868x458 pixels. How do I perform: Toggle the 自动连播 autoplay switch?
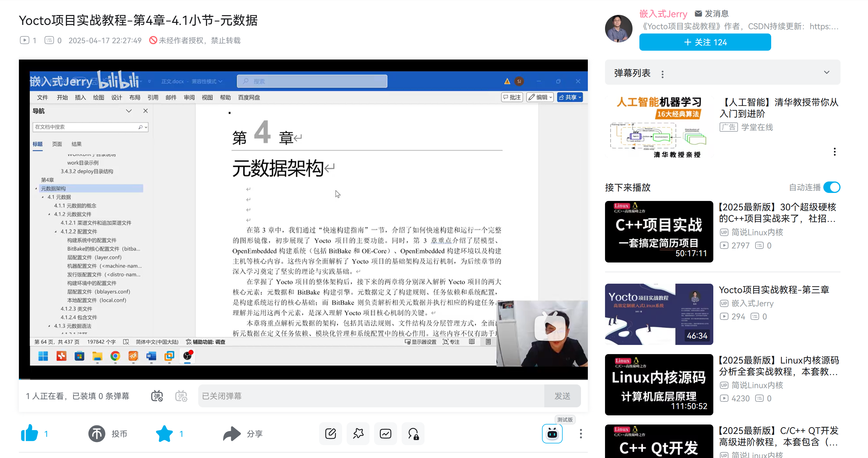[831, 187]
